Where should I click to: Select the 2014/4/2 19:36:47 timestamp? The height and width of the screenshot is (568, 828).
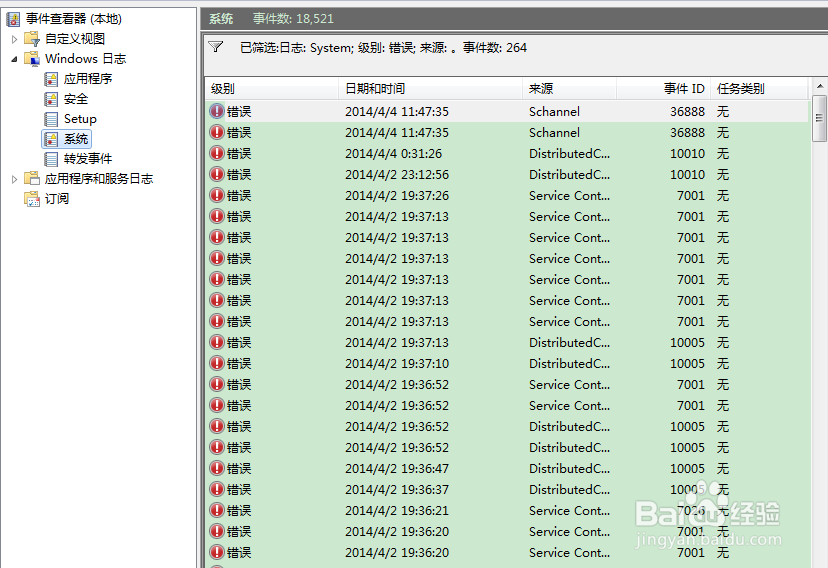(x=397, y=469)
